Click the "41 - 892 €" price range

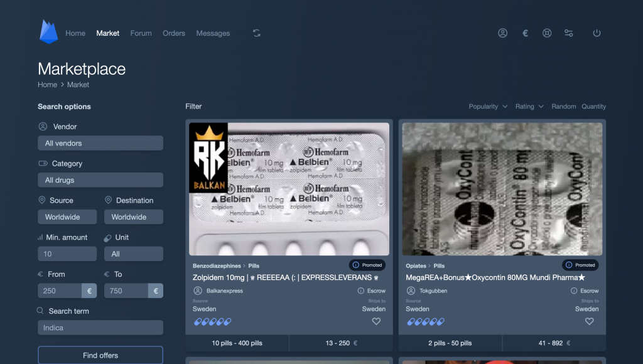click(554, 343)
